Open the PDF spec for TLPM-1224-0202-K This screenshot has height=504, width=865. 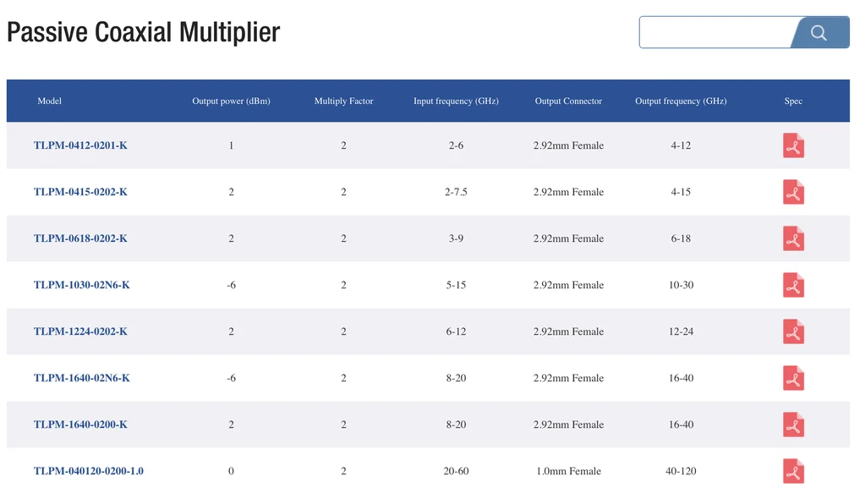pos(793,331)
